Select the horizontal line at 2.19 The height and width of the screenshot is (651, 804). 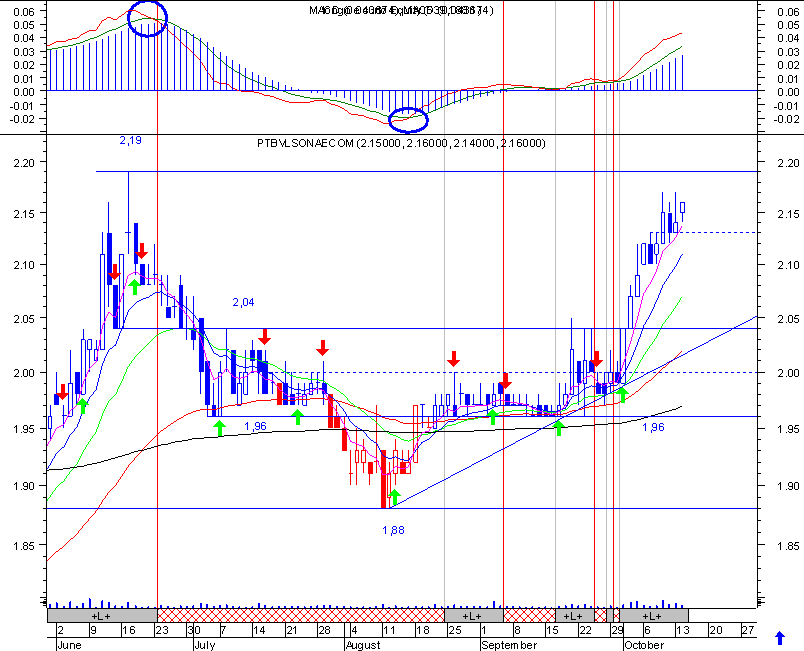click(x=427, y=172)
